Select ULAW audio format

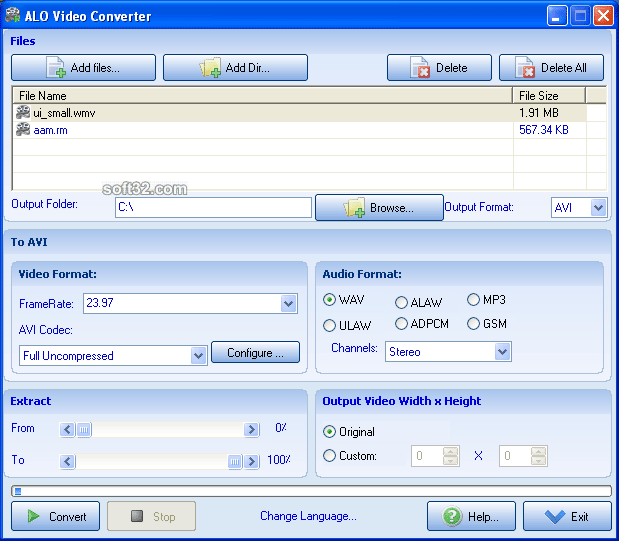[329, 325]
